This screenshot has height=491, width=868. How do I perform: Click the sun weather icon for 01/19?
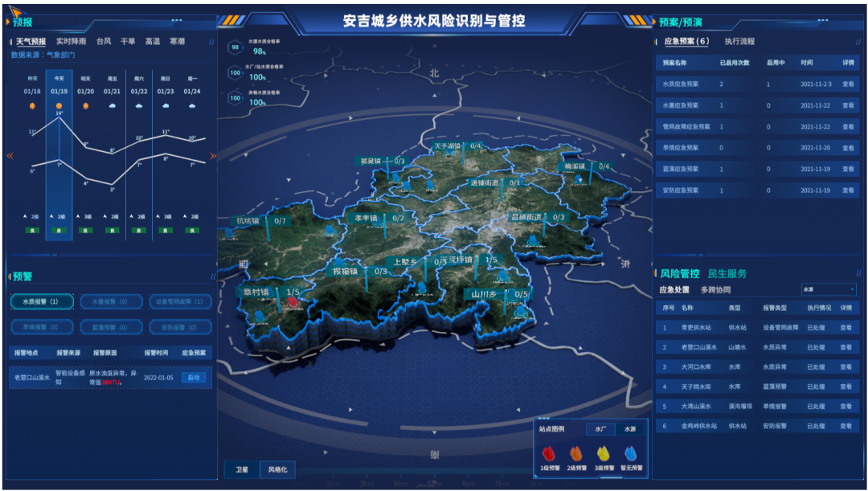(x=59, y=105)
